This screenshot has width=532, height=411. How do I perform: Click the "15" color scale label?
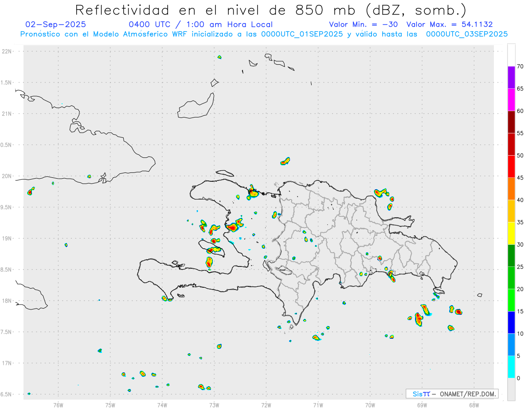click(x=520, y=311)
